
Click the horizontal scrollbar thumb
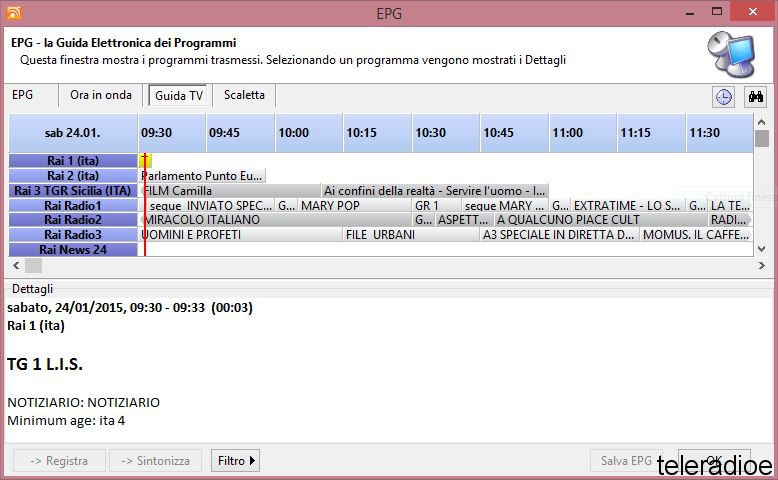[34, 266]
